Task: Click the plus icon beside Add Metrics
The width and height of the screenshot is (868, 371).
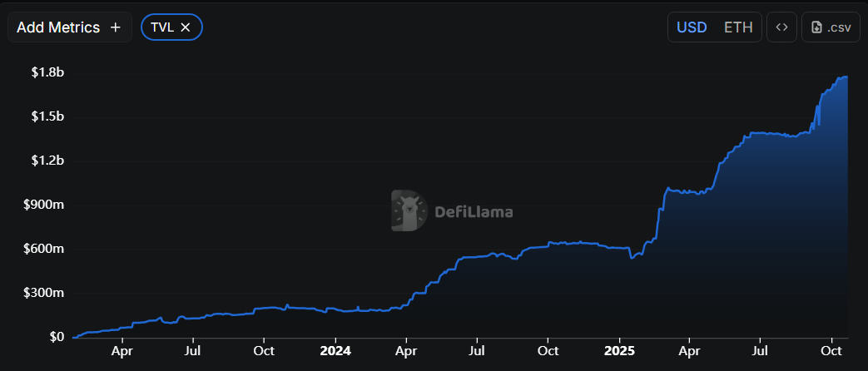Action: click(x=116, y=27)
